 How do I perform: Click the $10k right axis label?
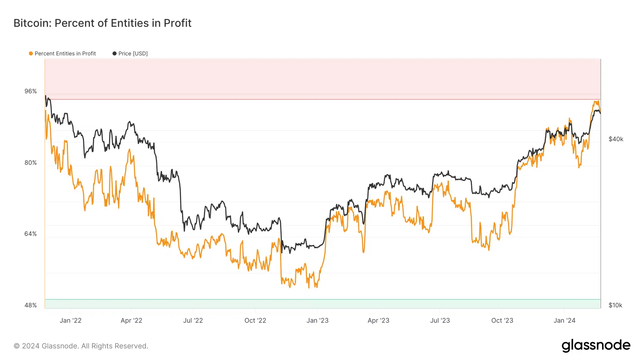[x=615, y=305]
